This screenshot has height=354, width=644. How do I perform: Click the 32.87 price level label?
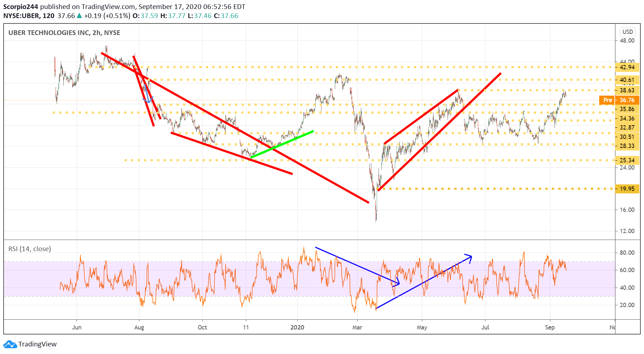tap(627, 127)
